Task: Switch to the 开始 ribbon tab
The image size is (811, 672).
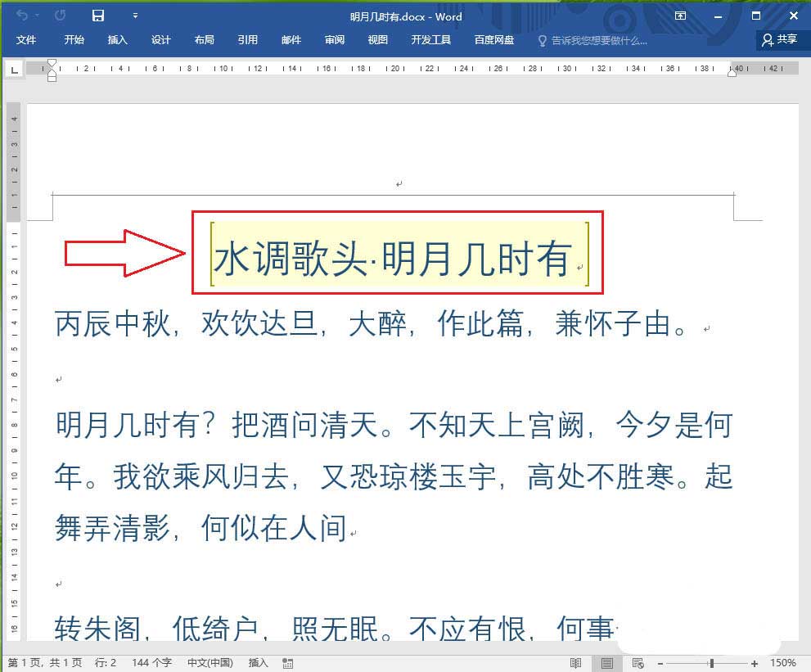Action: click(x=74, y=40)
